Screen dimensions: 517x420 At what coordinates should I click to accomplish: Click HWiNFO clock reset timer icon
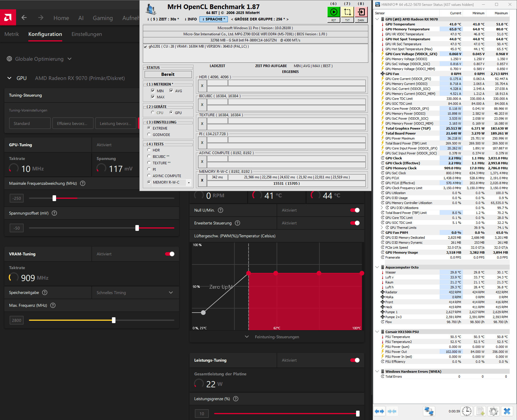pos(467,411)
